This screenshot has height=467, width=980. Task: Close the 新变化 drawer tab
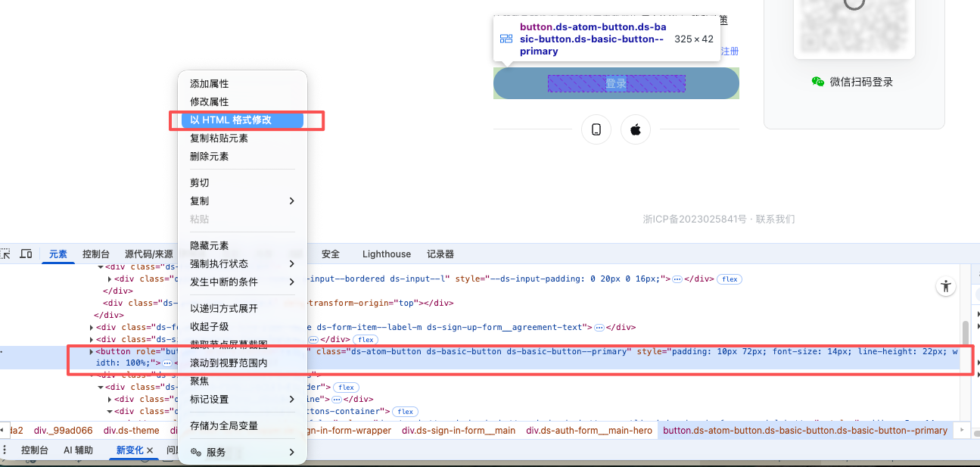pyautogui.click(x=150, y=450)
